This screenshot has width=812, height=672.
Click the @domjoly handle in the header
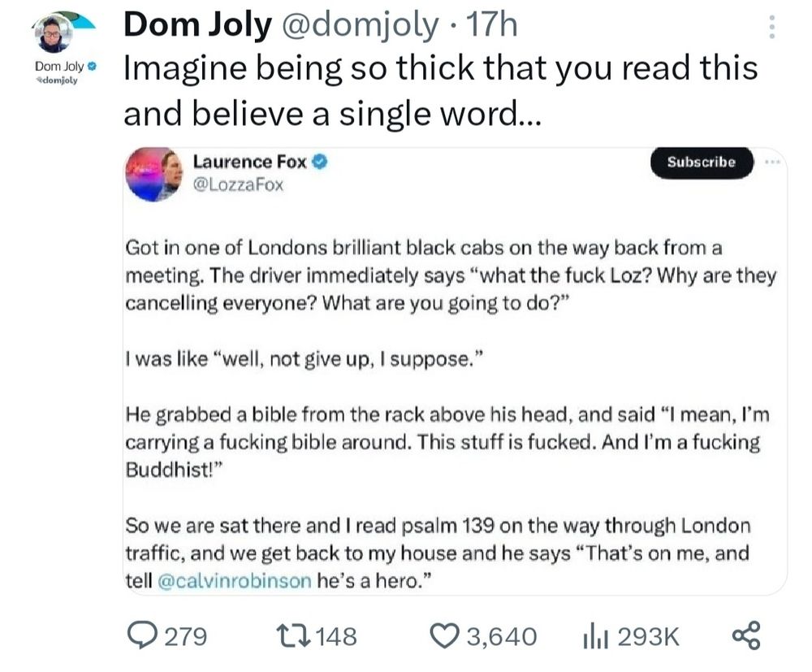coord(358,27)
